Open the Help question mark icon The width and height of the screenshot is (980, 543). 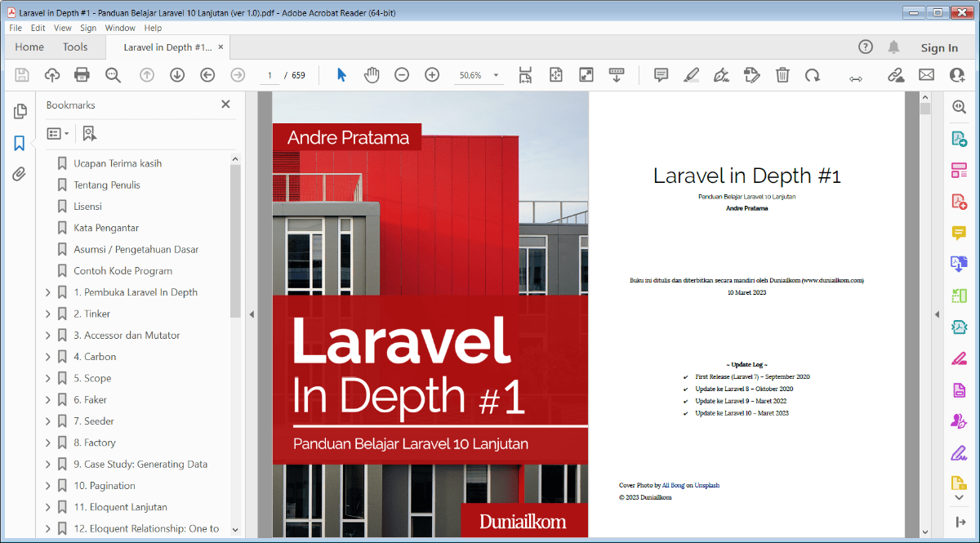(x=866, y=47)
